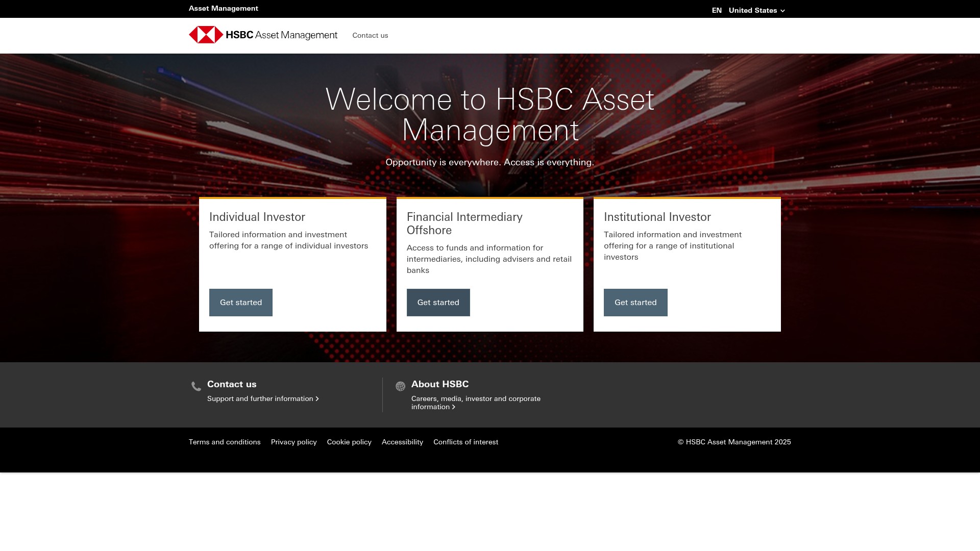Click the phone icon beside Contact us
The width and height of the screenshot is (980, 551).
(196, 386)
